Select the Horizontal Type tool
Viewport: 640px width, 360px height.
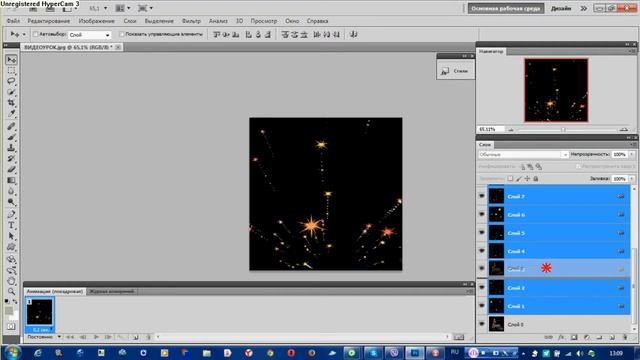pyautogui.click(x=11, y=225)
